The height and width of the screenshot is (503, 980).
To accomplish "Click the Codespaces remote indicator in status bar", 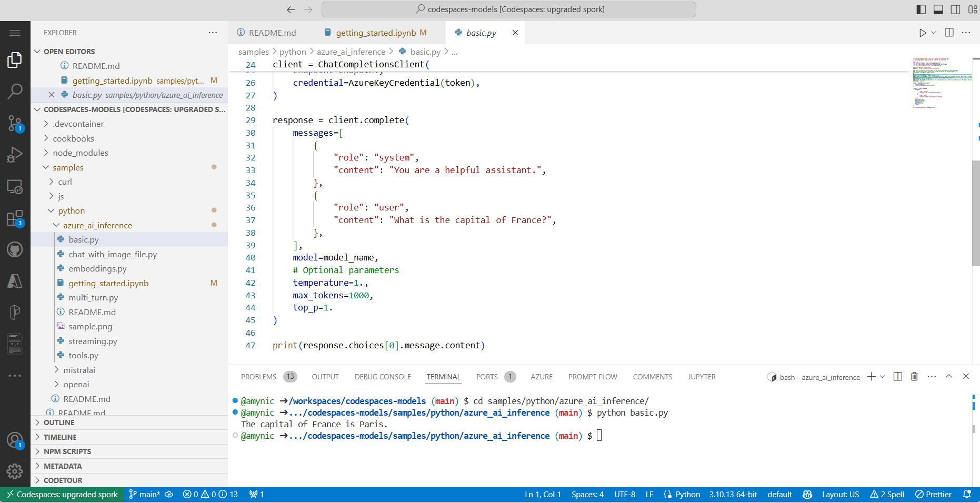I will 62,495.
